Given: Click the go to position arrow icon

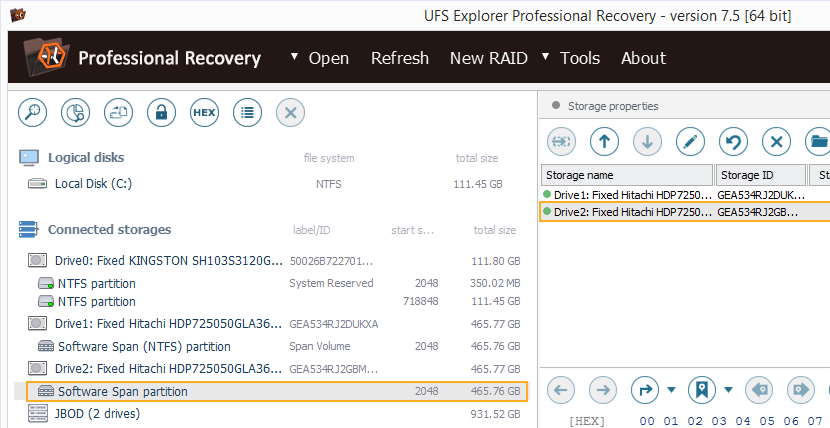Looking at the screenshot, I should [645, 390].
